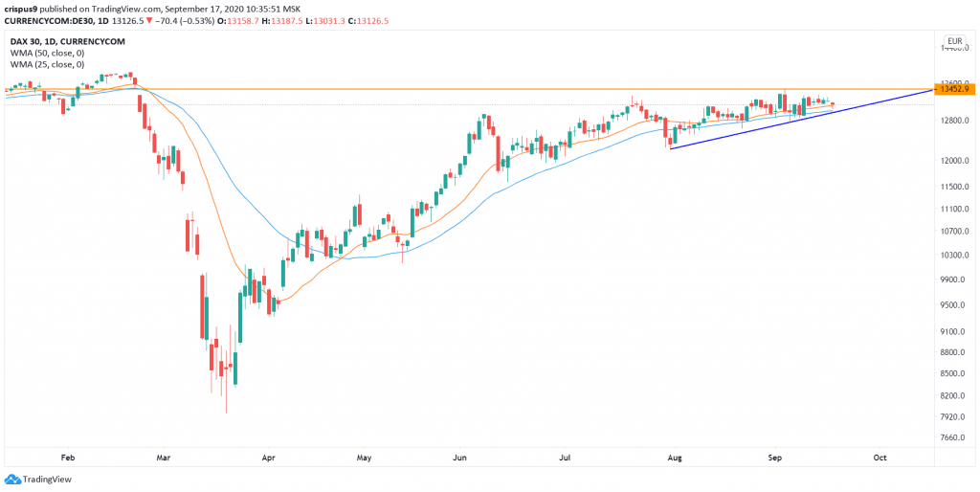Viewport: 980px width, 492px height.
Task: Click the CURRENCYCOM:DE30 symbol text in header
Action: 46,19
